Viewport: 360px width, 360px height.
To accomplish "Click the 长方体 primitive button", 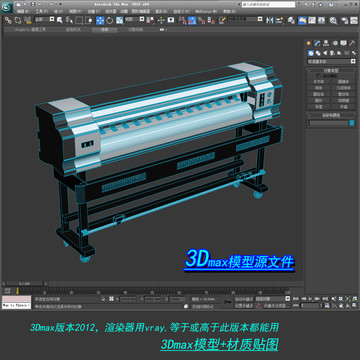I will click(x=319, y=82).
